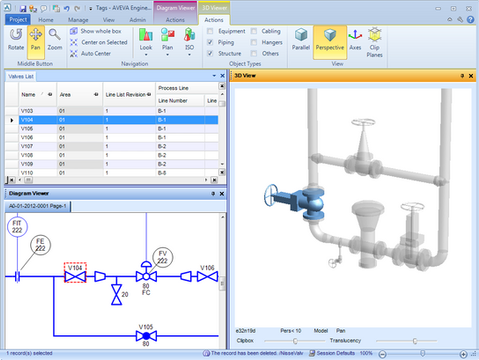
Task: Click Center on Selected
Action: coord(99,42)
